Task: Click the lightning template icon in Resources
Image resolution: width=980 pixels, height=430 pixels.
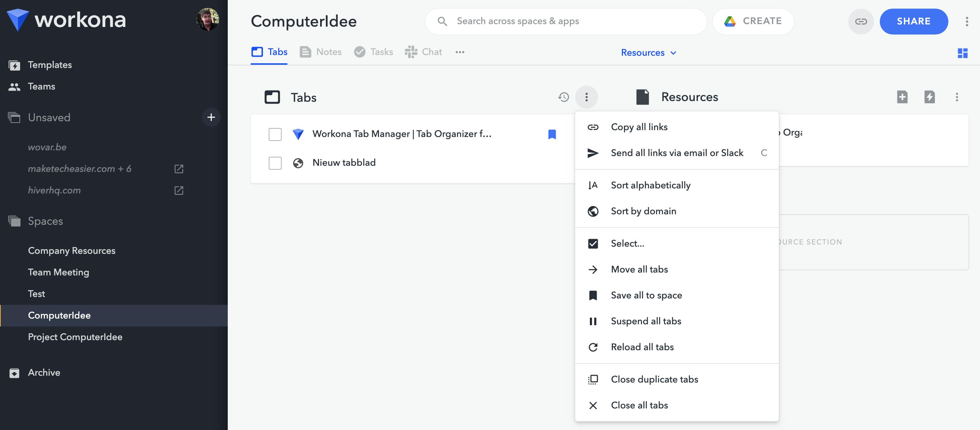Action: (x=929, y=97)
